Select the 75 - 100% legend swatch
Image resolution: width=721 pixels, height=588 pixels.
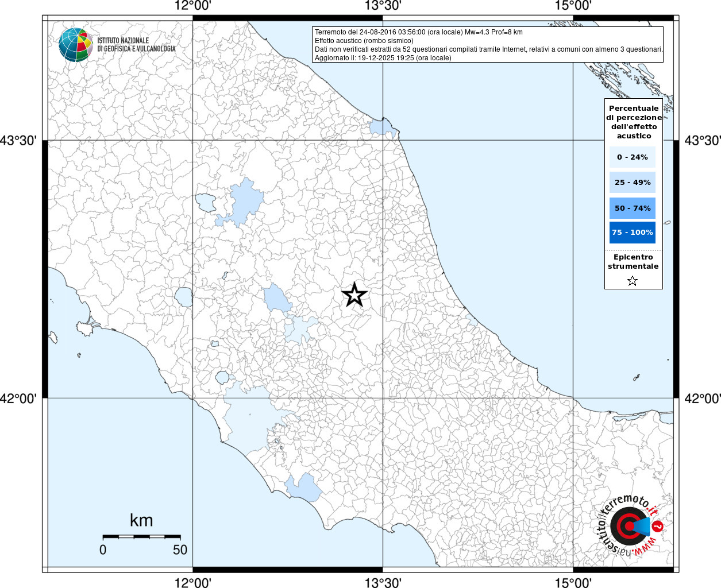click(x=633, y=233)
